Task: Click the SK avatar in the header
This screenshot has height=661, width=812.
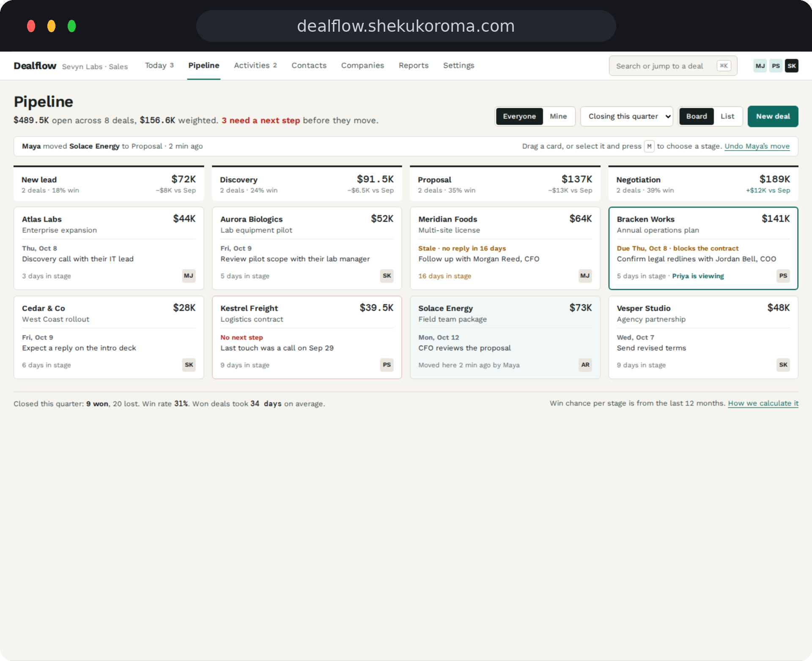Action: (x=791, y=66)
